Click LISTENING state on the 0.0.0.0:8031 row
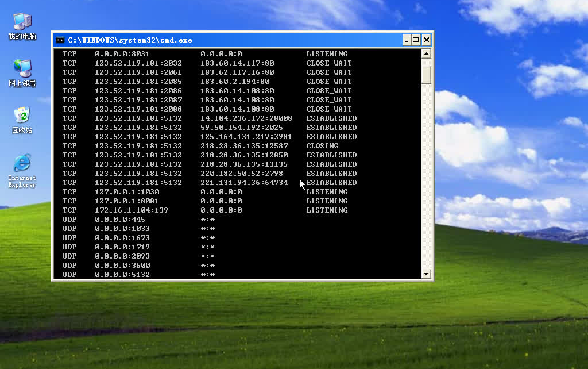The image size is (588, 369). (x=327, y=54)
